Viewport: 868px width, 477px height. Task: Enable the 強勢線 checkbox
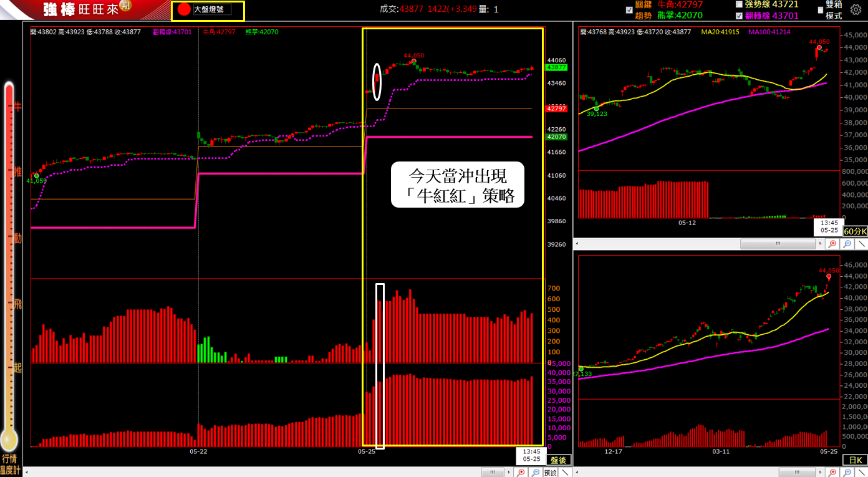(739, 4)
